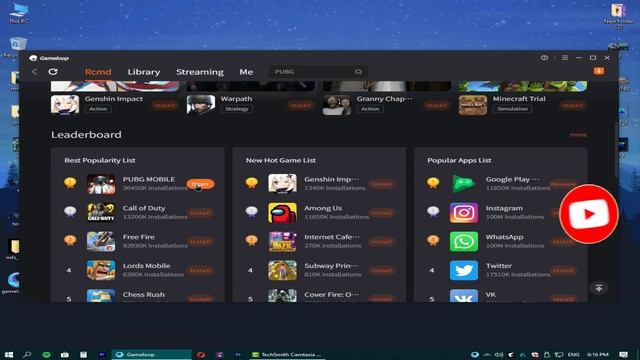Click the Chess Rush title

click(x=144, y=294)
